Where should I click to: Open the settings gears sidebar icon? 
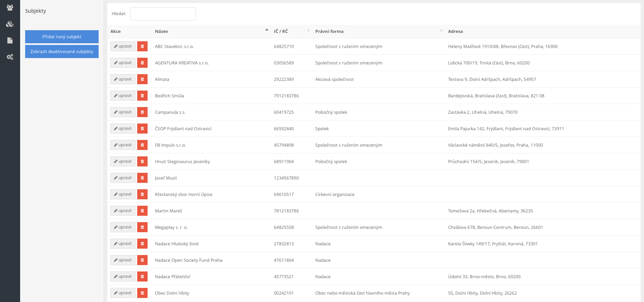click(x=10, y=57)
